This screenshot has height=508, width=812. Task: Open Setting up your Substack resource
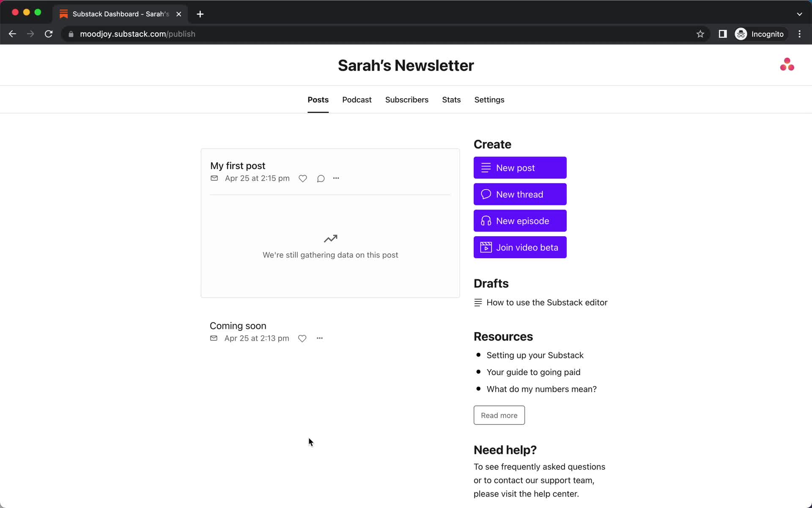pyautogui.click(x=535, y=355)
